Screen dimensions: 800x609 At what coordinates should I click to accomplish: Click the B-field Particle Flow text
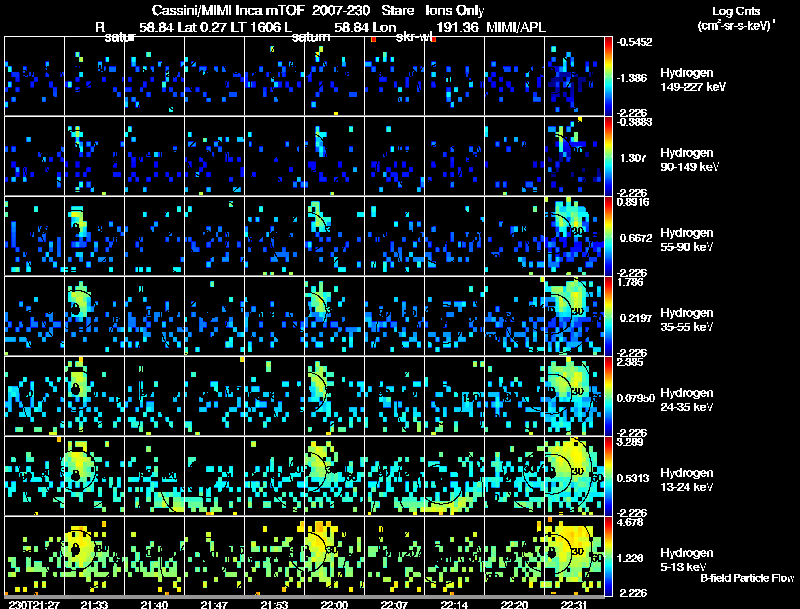point(745,578)
